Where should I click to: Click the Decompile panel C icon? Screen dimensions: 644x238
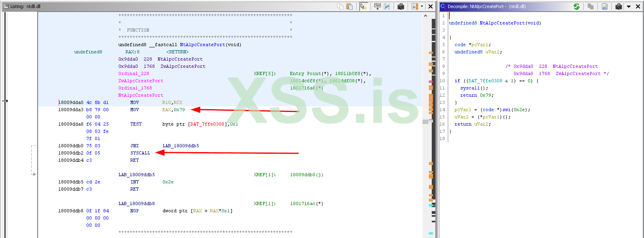[443, 6]
